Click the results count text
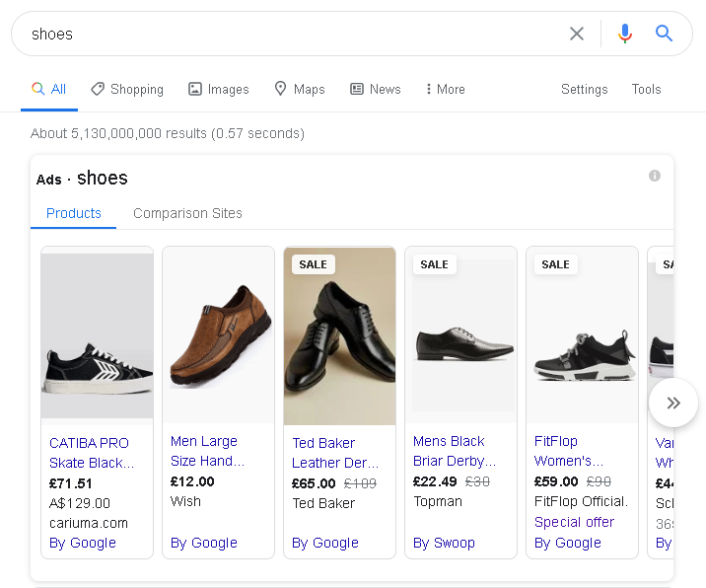This screenshot has width=706, height=588. 167,133
